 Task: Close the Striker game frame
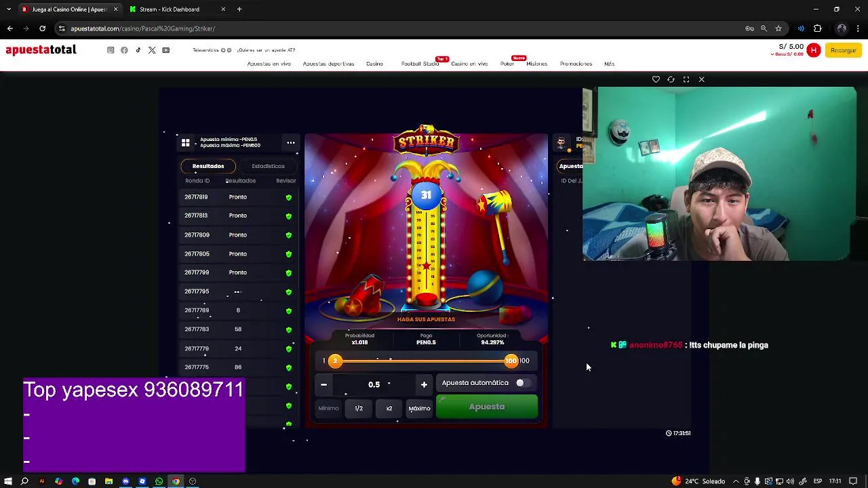tap(702, 79)
